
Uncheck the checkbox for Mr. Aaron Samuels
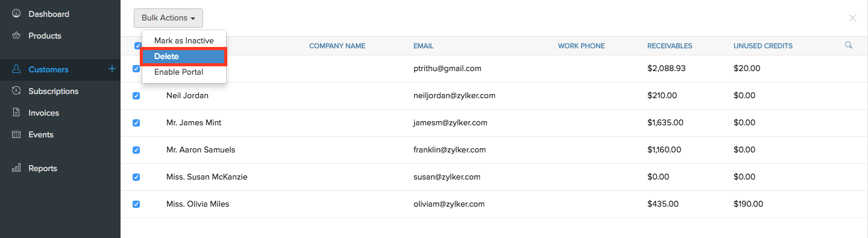tap(136, 150)
